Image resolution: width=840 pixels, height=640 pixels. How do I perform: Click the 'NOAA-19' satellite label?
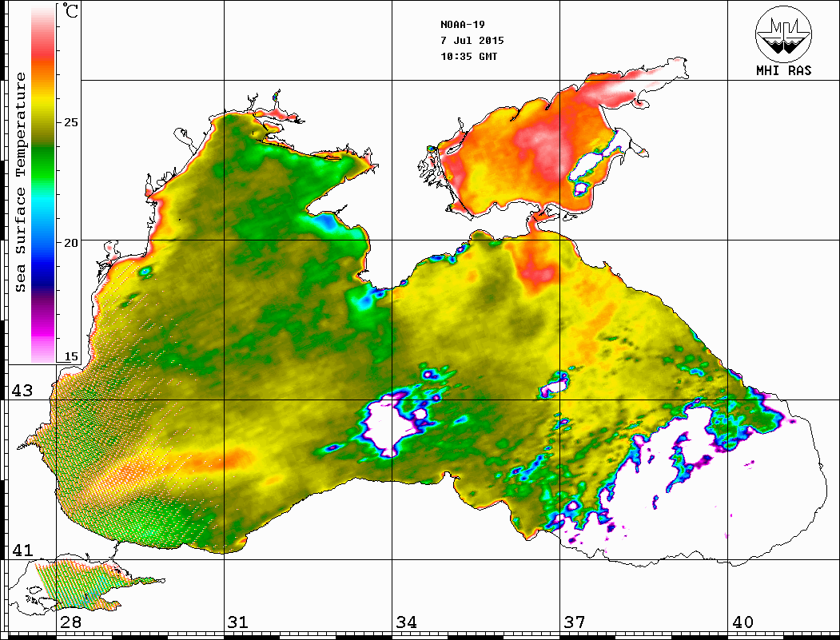tap(462, 25)
